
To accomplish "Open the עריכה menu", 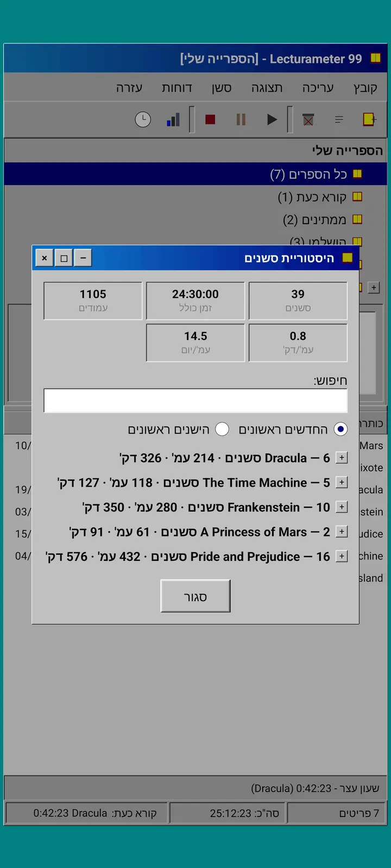I will (x=318, y=88).
